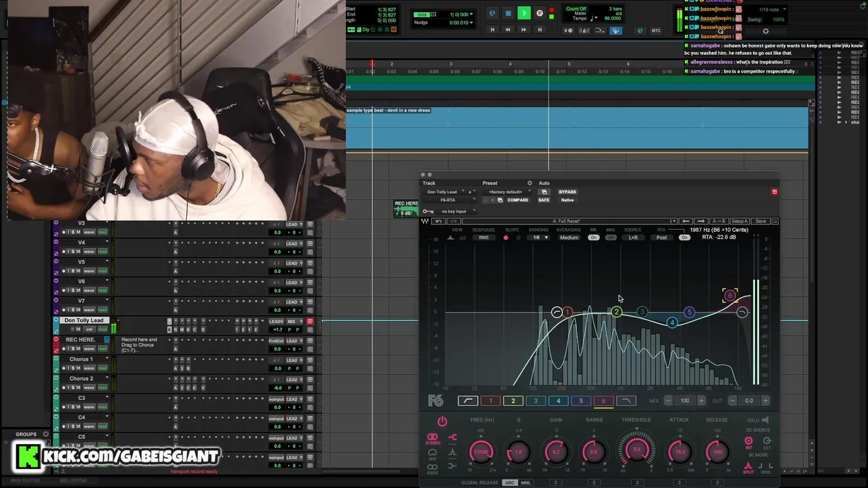The height and width of the screenshot is (488, 868).
Task: Click the Go to End transport button
Action: point(539,30)
